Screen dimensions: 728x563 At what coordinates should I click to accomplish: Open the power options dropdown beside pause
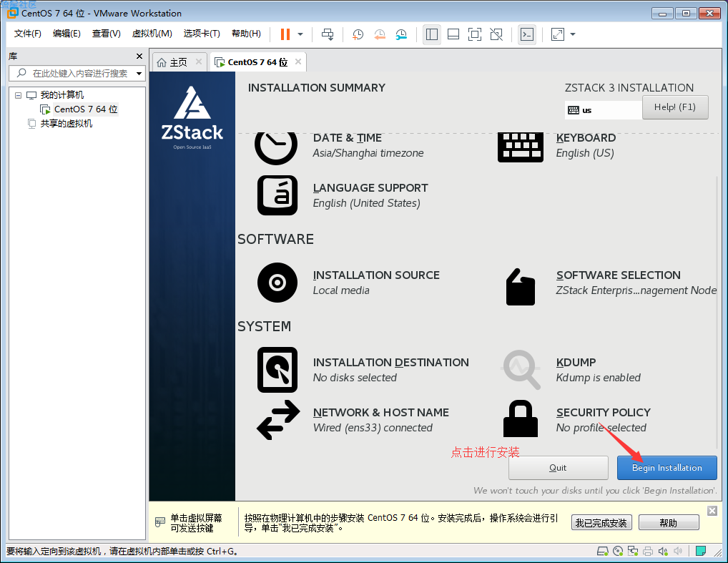[300, 34]
